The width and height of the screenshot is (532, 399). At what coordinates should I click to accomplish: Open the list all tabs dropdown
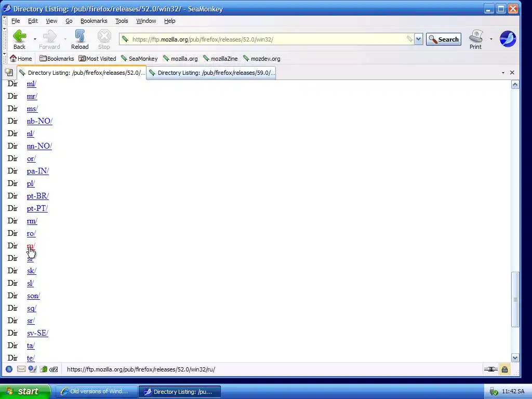(503, 73)
